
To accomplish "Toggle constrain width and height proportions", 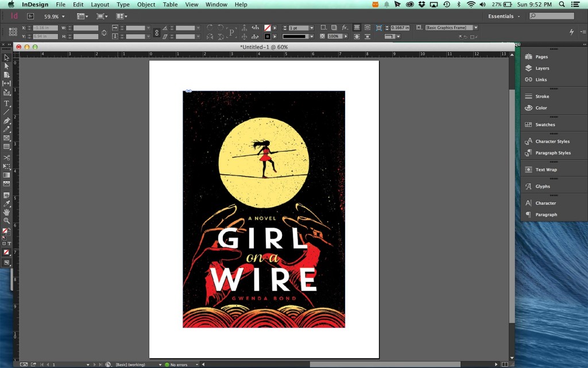I will (105, 32).
